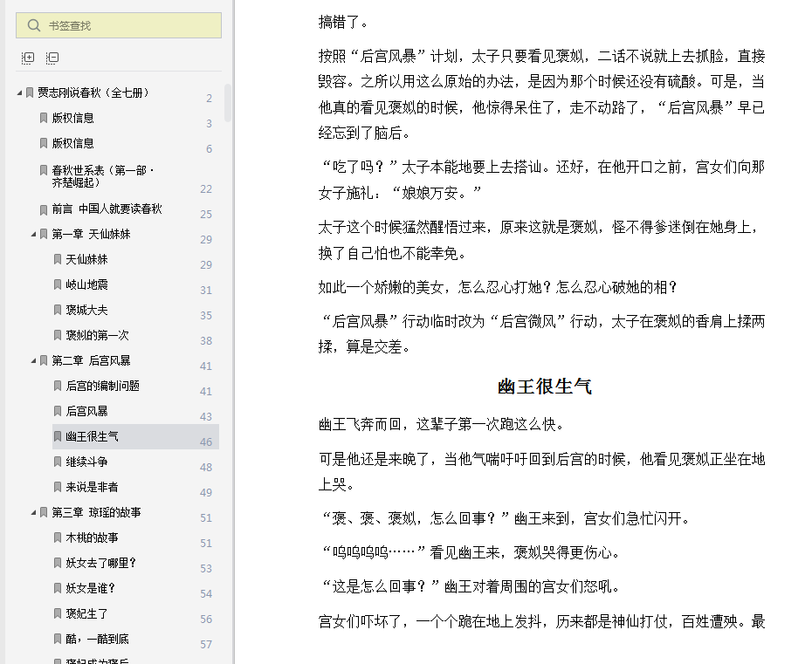This screenshot has height=664, width=812.
Task: Open the 版权信息 bookmark on page 3
Action: 73,118
